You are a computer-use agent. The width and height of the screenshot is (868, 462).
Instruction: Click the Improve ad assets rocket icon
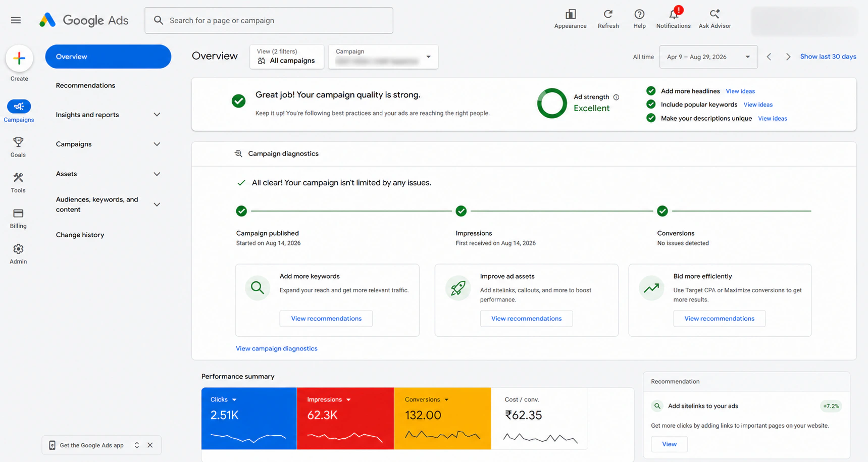click(x=458, y=288)
